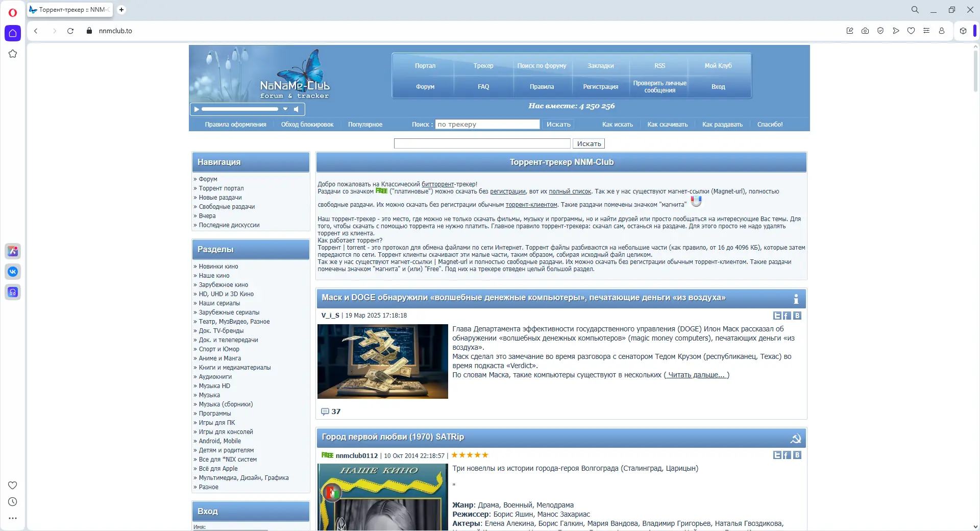Click hammer and sickle icon on Город первой любви
This screenshot has height=531, width=980.
(x=795, y=438)
